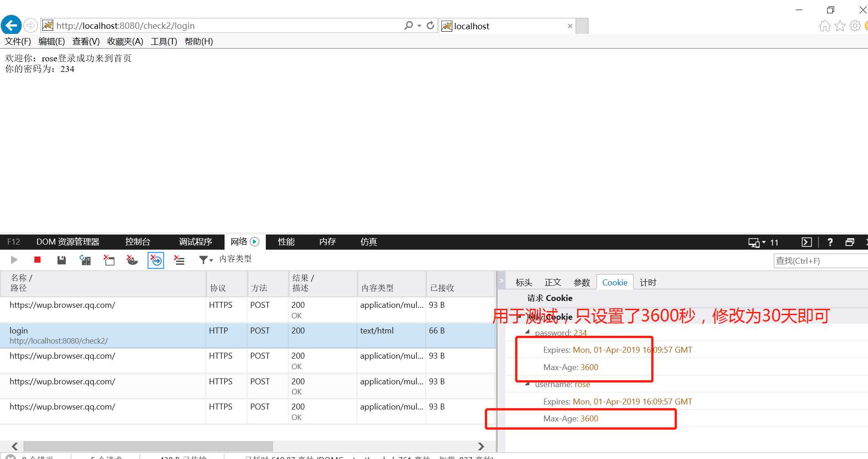Switch to 调试程序 tab
Screen dimensions: 868x459
pyautogui.click(x=196, y=242)
